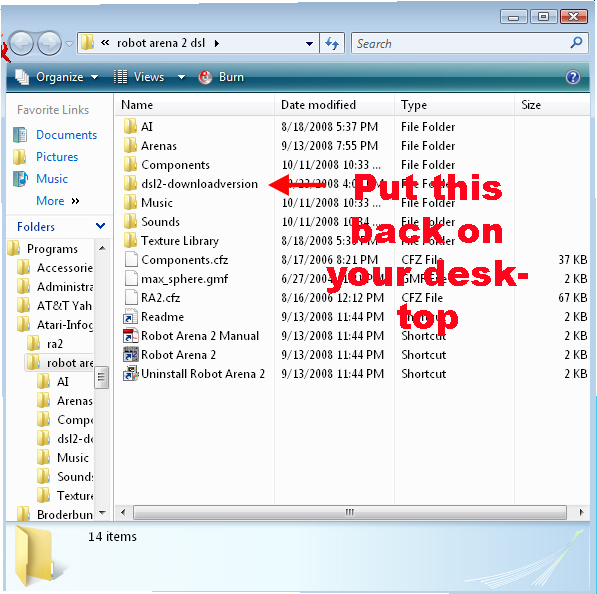Screen dimensions: 597x594
Task: Click the folder tree vertical scrollbar thumb
Action: point(101,377)
